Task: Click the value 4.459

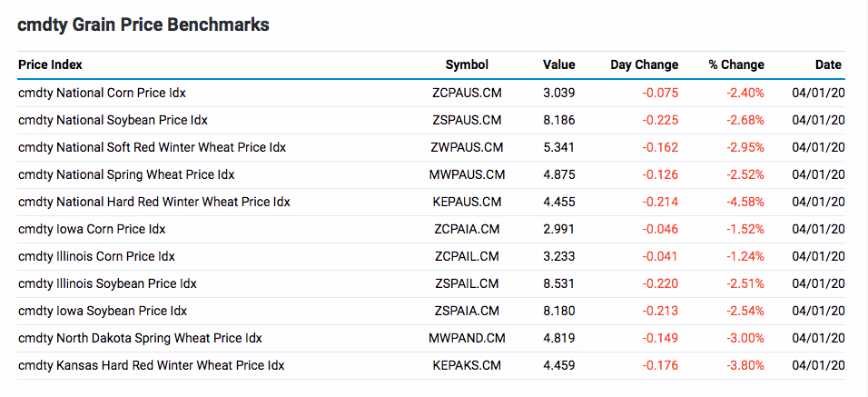Action: click(x=559, y=365)
